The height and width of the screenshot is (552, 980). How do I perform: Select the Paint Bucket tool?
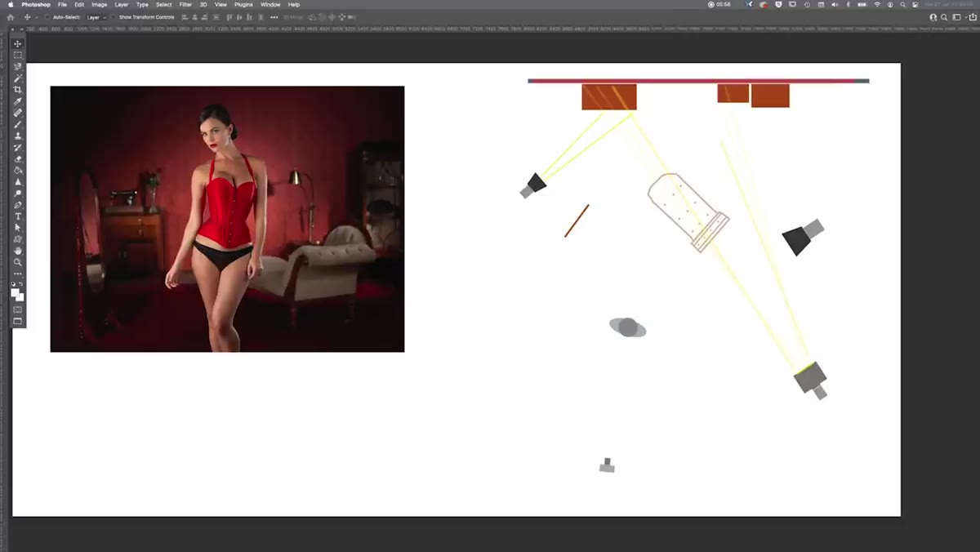(18, 170)
